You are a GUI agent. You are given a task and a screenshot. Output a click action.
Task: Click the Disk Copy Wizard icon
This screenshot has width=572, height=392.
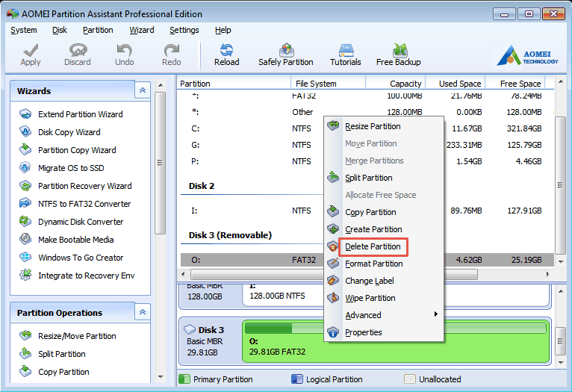click(25, 131)
